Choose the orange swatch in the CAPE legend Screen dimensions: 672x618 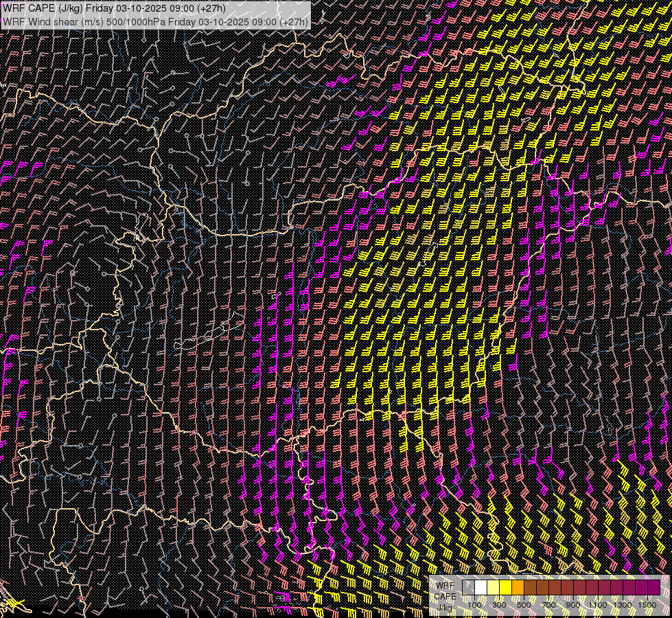pos(518,588)
